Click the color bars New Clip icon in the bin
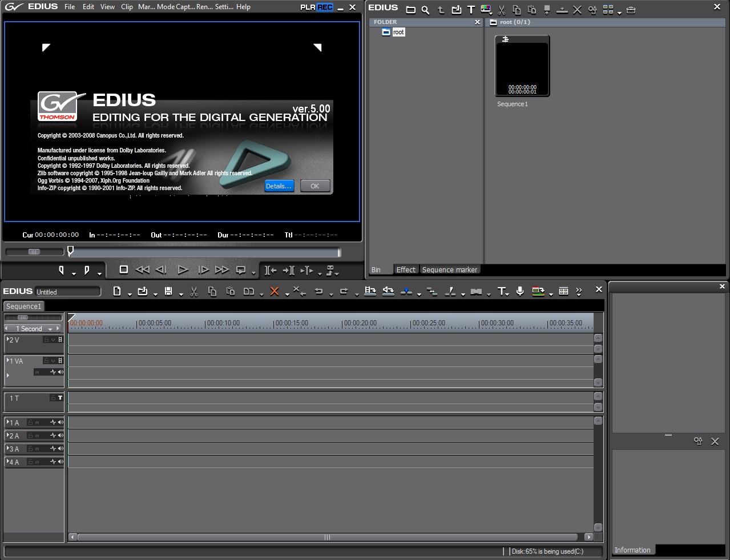Screen dimensions: 730x560 [x=486, y=9]
